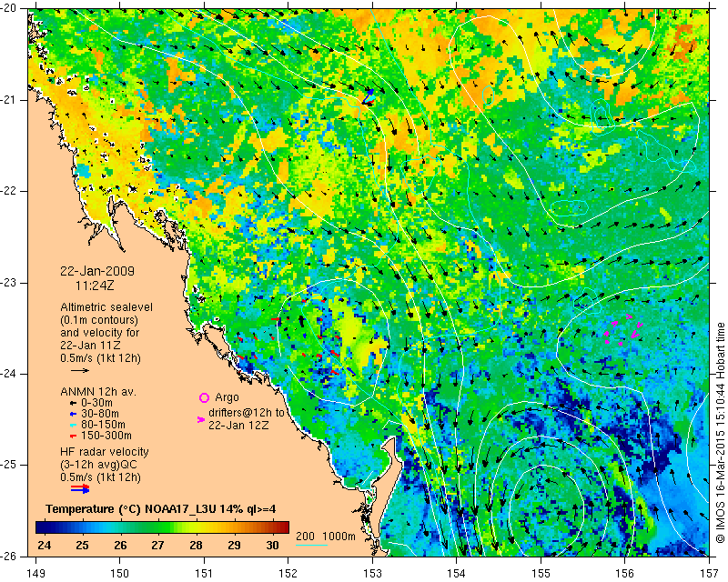This screenshot has width=728, height=582.
Task: Click the longitude axis label 152
Action: pyautogui.click(x=288, y=573)
